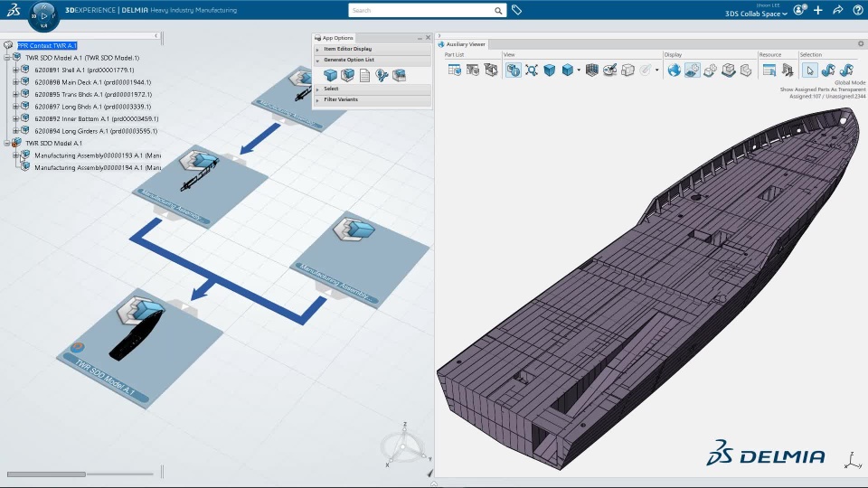868x488 pixels.
Task: Open the tag icon beside search
Action: (516, 10)
